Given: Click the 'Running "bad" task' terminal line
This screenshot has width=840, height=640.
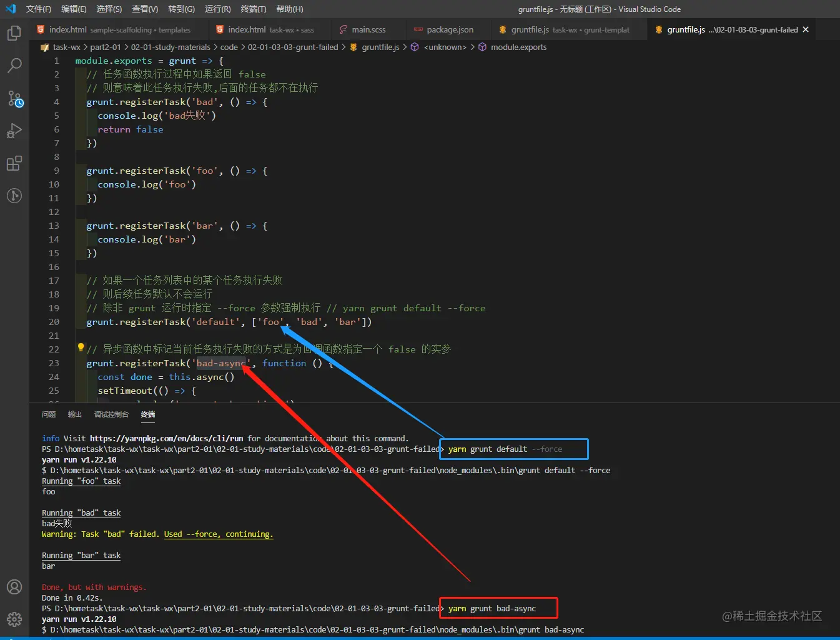Looking at the screenshot, I should [81, 512].
